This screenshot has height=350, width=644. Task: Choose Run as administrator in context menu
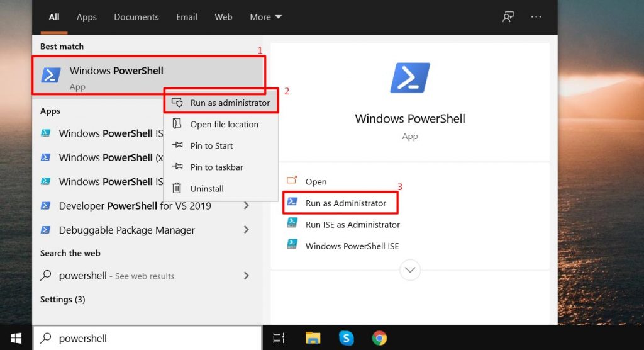229,103
